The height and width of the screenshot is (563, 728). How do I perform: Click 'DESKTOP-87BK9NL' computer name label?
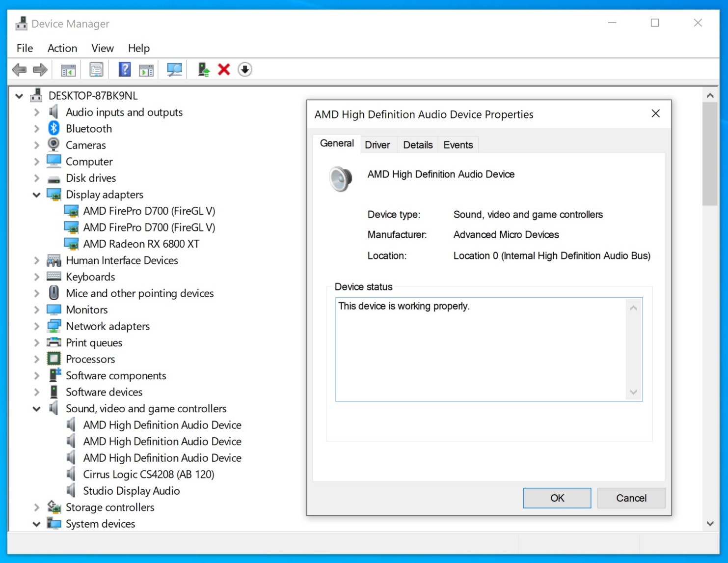click(93, 96)
